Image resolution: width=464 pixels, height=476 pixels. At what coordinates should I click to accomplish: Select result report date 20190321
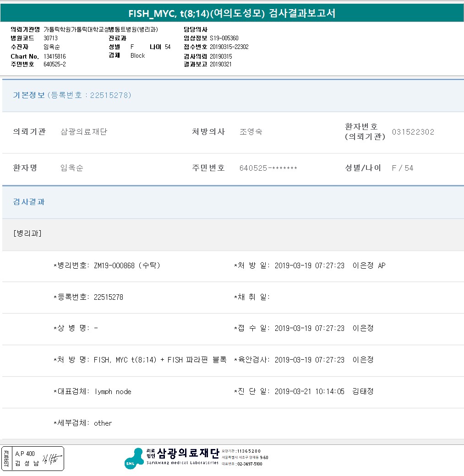pos(221,65)
